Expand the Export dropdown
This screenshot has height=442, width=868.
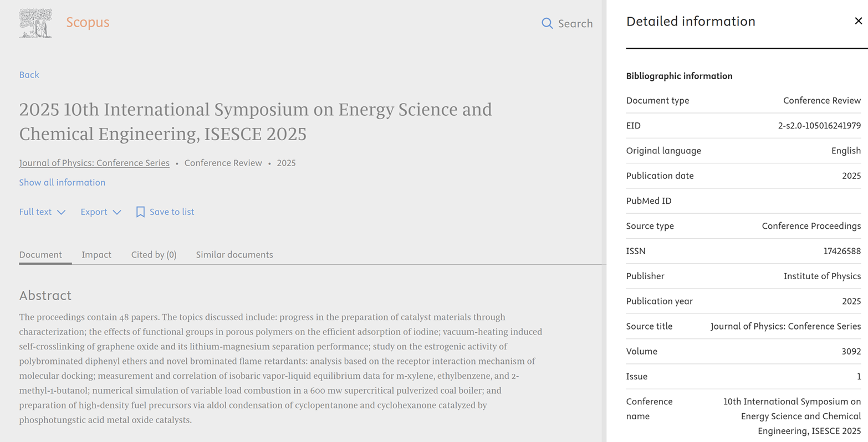tap(101, 212)
